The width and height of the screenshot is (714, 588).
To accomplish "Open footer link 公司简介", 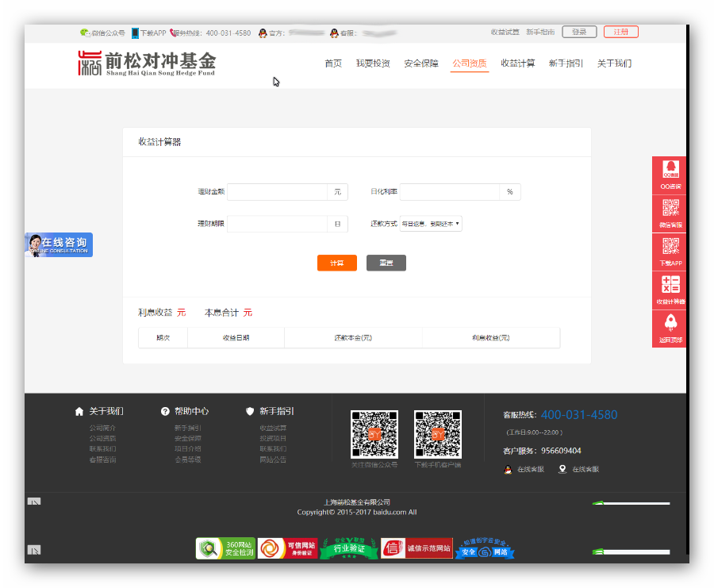I will point(102,429).
